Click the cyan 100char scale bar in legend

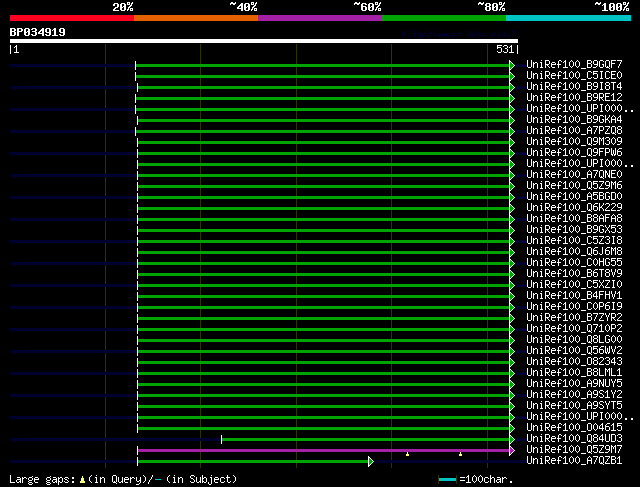[447, 480]
